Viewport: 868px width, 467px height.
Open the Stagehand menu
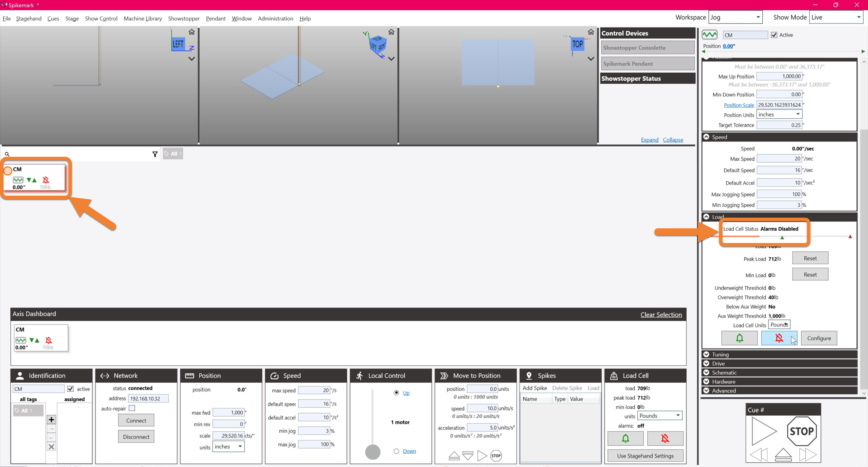point(29,19)
